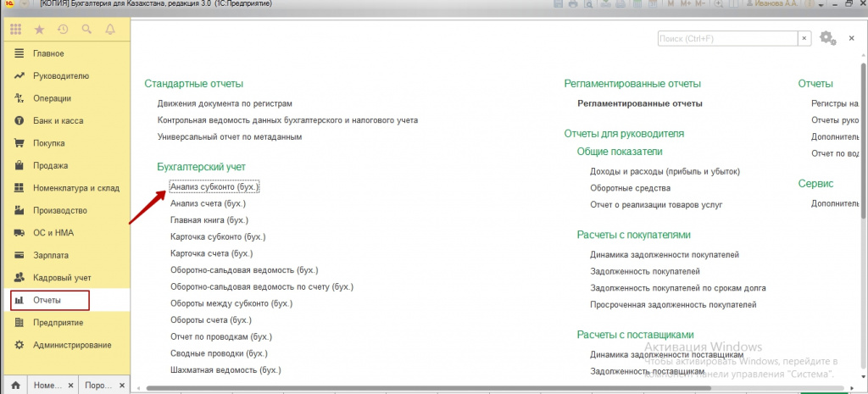This screenshot has width=868, height=394.
Task: Click the M memory button
Action: (671, 3)
